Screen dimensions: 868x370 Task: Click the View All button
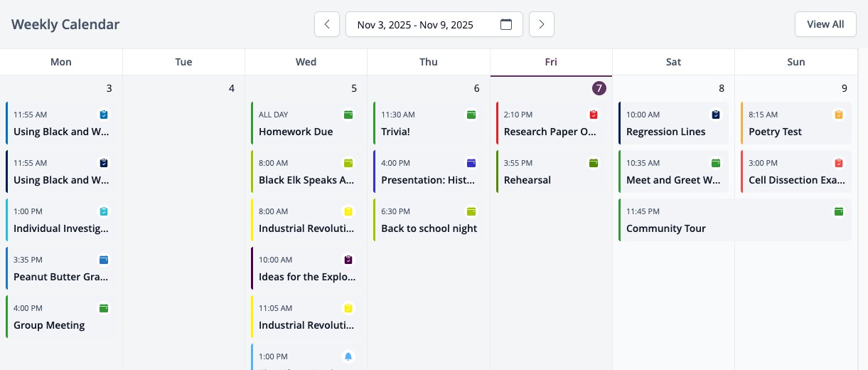825,24
